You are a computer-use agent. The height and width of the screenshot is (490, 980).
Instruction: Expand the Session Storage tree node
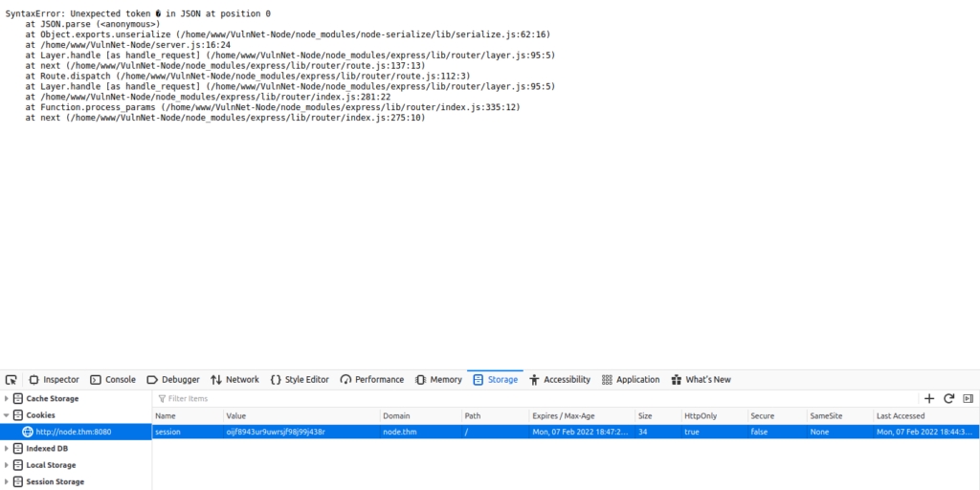point(7,482)
